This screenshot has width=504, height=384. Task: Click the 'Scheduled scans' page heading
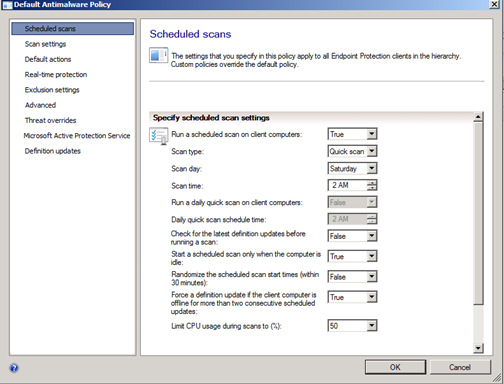click(x=190, y=34)
